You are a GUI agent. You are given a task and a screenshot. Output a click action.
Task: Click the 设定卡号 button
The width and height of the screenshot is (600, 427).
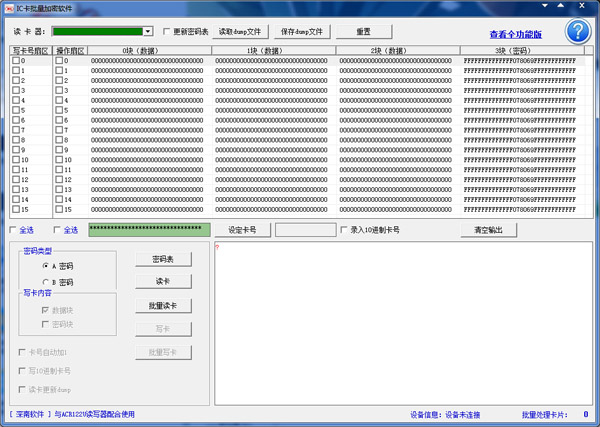[x=242, y=230]
